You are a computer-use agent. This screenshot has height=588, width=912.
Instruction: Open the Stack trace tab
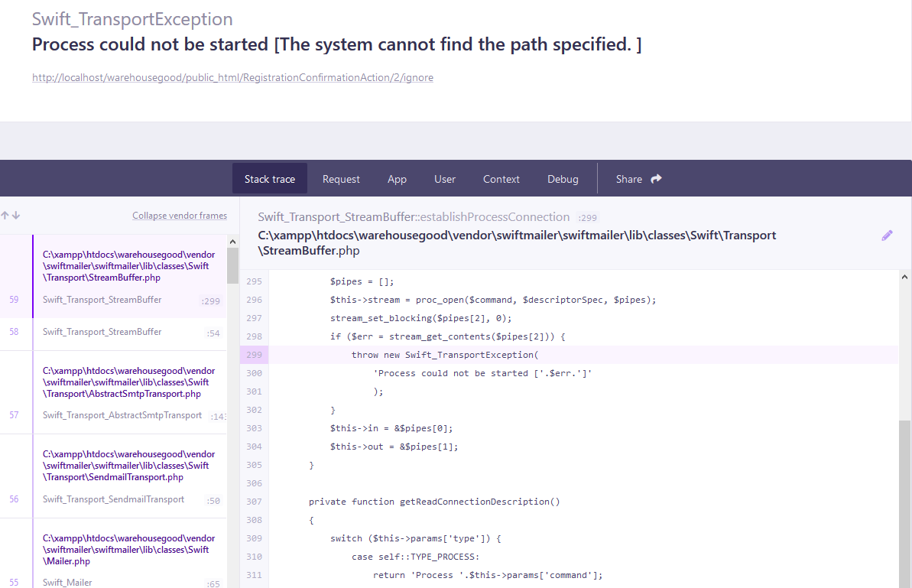click(x=270, y=179)
